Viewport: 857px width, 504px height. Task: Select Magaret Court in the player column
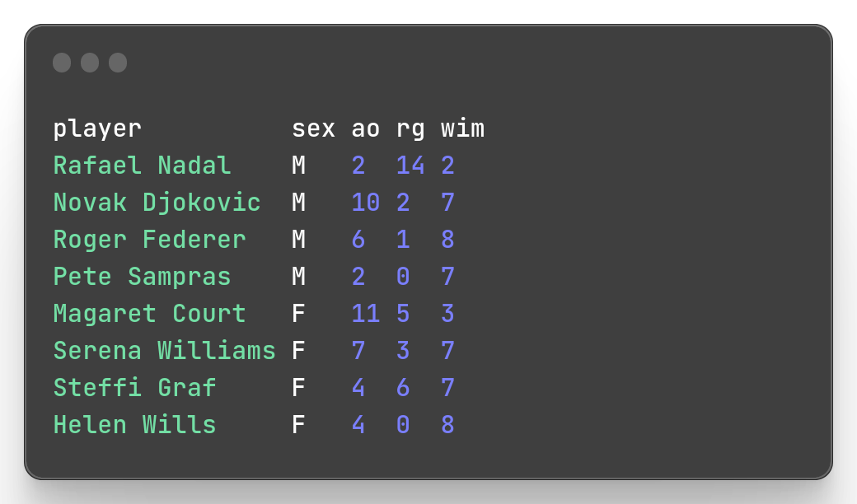149,314
